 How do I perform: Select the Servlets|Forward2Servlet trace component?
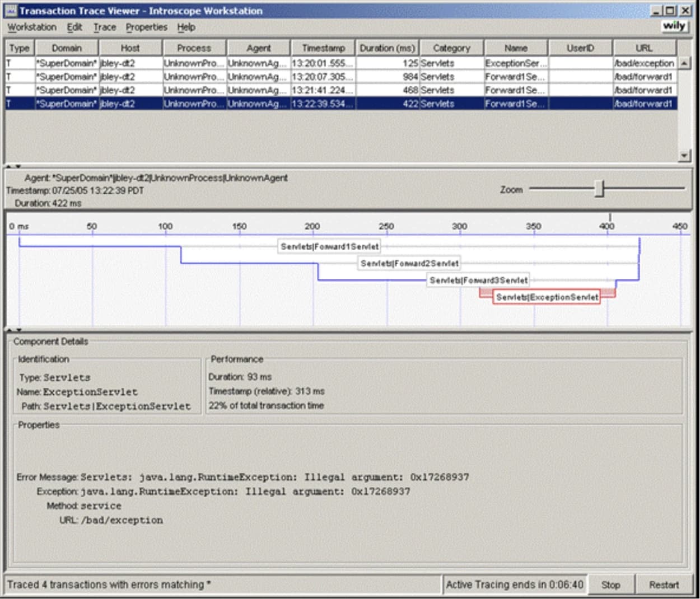tap(410, 263)
